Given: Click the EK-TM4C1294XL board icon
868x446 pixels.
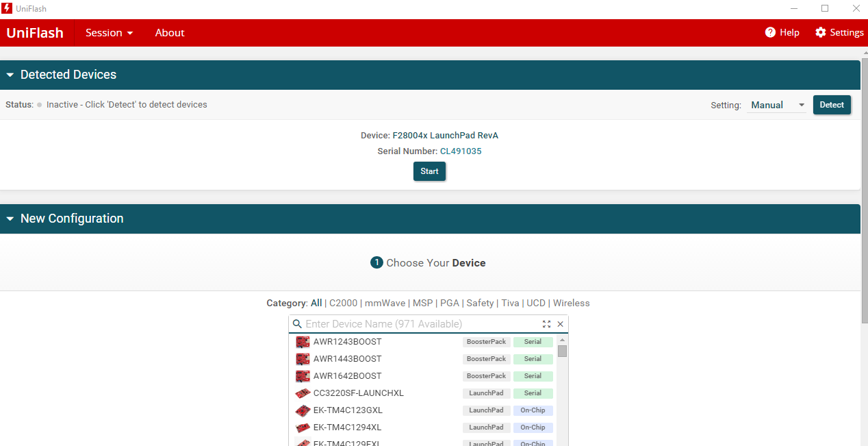Looking at the screenshot, I should (303, 428).
